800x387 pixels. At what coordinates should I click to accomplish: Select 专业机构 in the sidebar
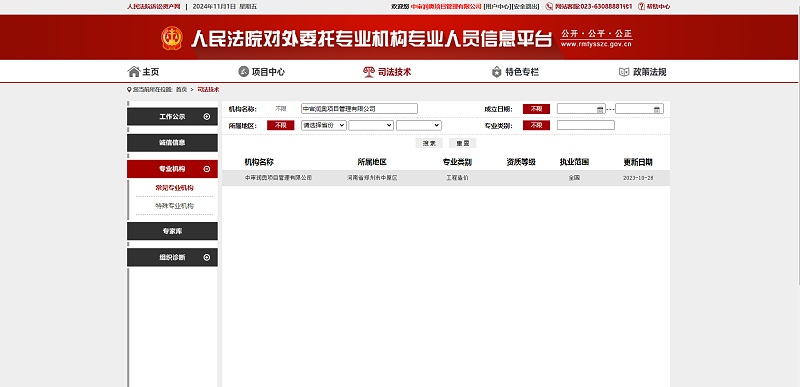click(172, 169)
